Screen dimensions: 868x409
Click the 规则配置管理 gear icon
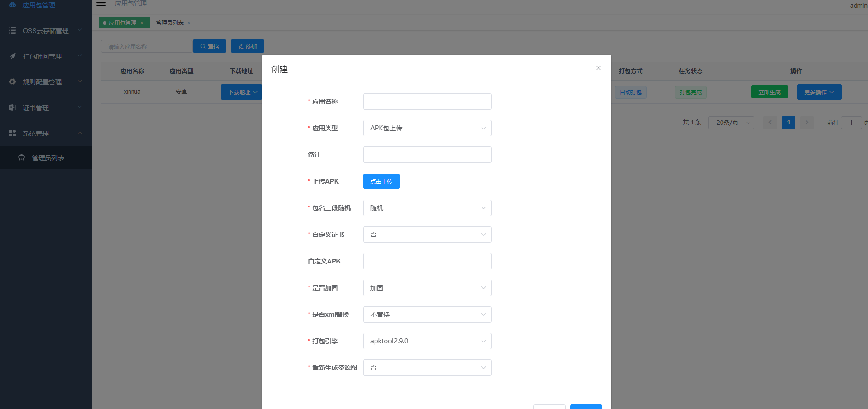12,82
